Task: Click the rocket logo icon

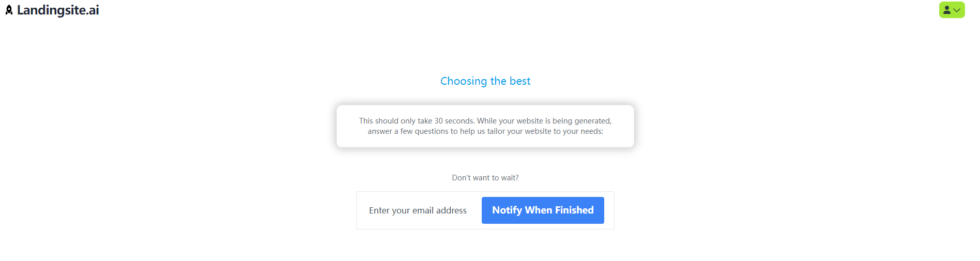Action: (x=9, y=10)
